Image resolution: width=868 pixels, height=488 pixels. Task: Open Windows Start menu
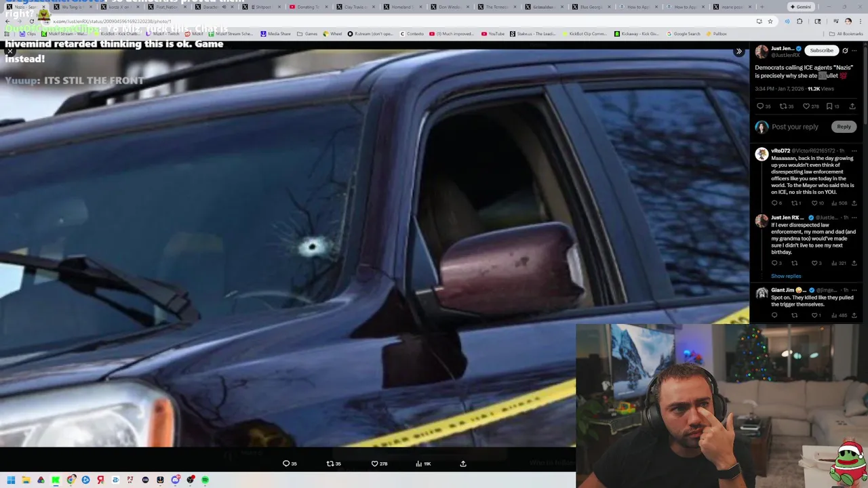click(11, 480)
